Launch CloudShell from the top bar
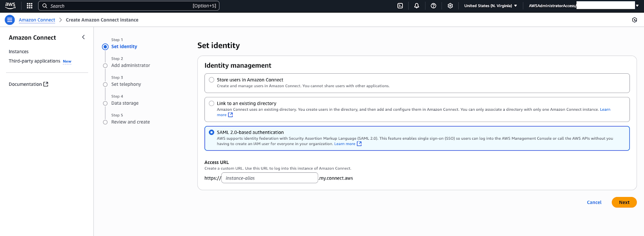This screenshot has height=236, width=644. click(x=400, y=6)
